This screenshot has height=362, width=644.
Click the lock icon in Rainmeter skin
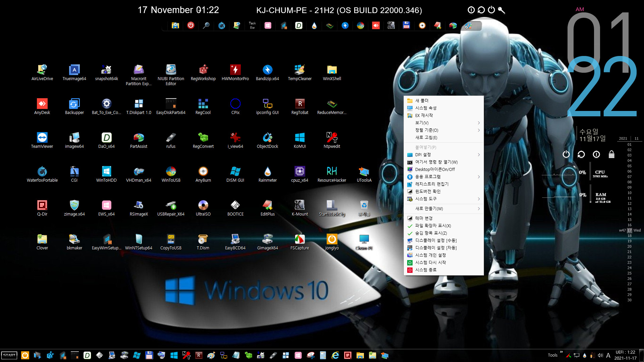click(x=611, y=154)
